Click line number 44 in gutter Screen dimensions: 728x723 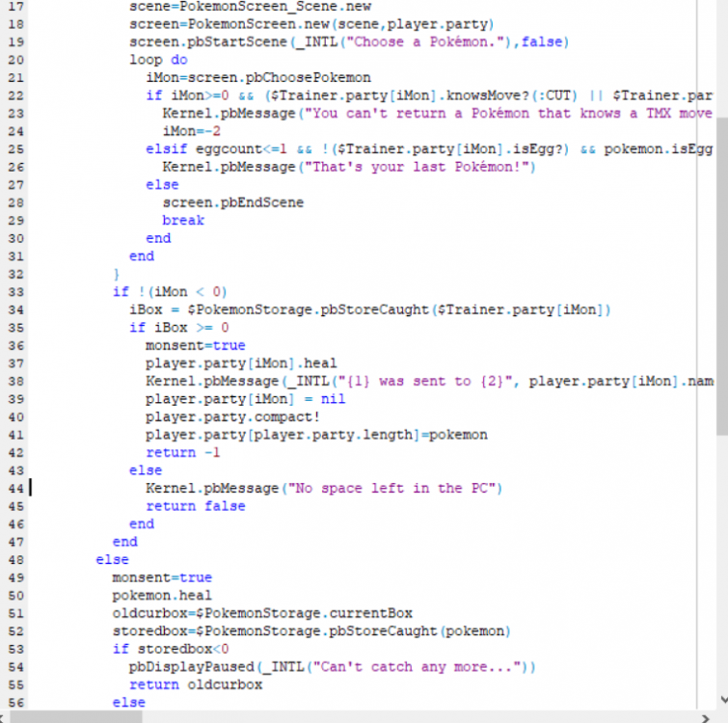(15, 489)
